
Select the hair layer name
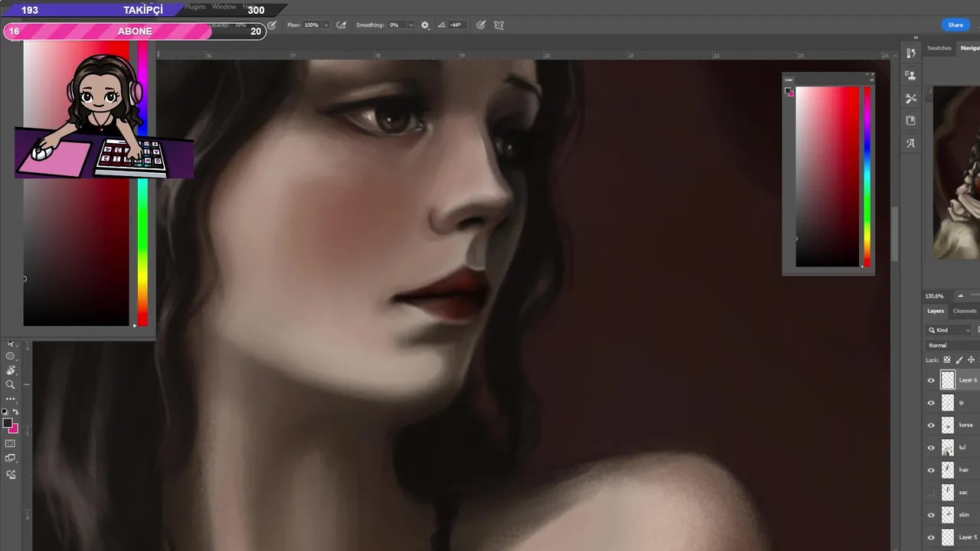(x=964, y=470)
